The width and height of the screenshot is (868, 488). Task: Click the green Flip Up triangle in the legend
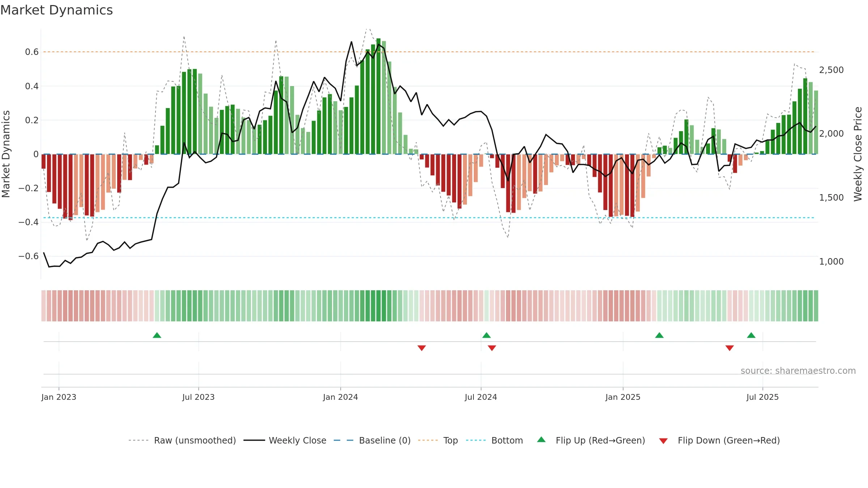pos(541,440)
